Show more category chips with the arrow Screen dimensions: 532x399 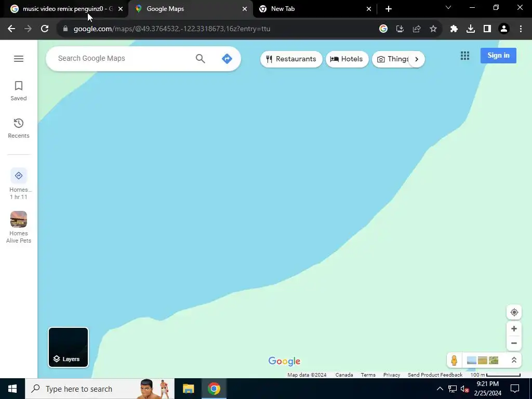point(417,59)
